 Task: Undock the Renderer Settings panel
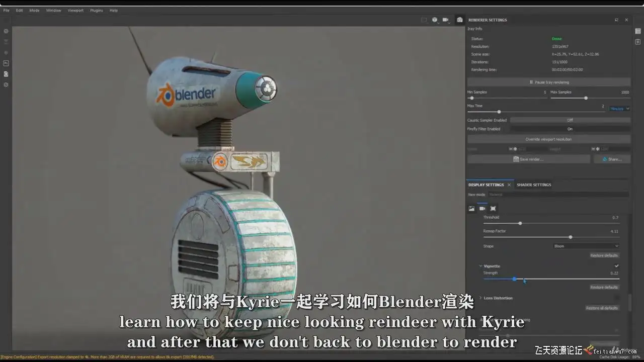(x=616, y=20)
